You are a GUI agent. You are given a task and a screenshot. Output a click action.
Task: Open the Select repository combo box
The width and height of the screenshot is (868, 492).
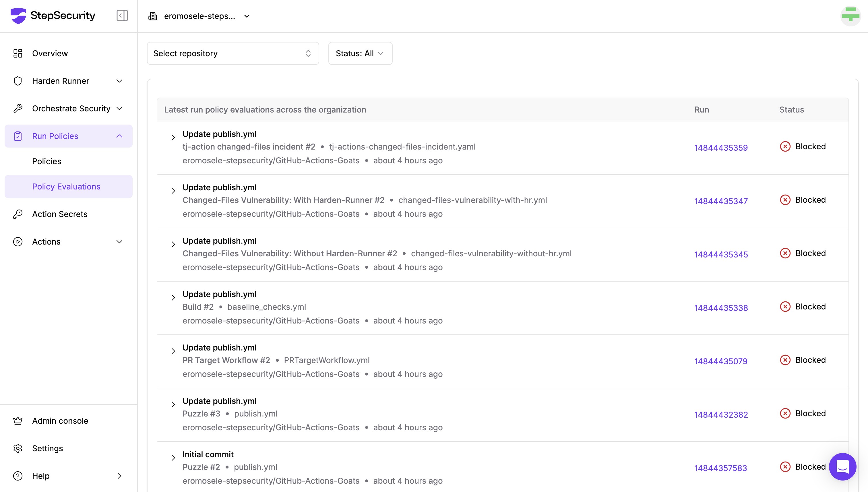point(232,53)
